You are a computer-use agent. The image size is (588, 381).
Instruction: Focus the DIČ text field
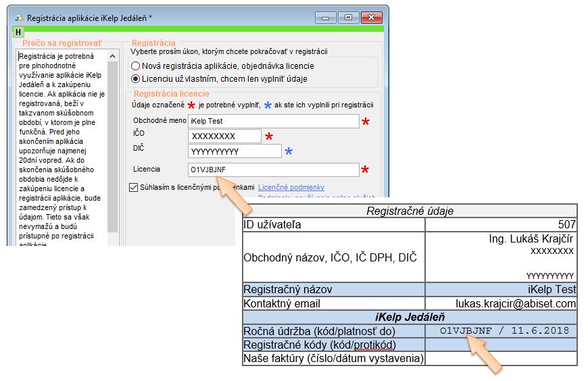point(235,151)
